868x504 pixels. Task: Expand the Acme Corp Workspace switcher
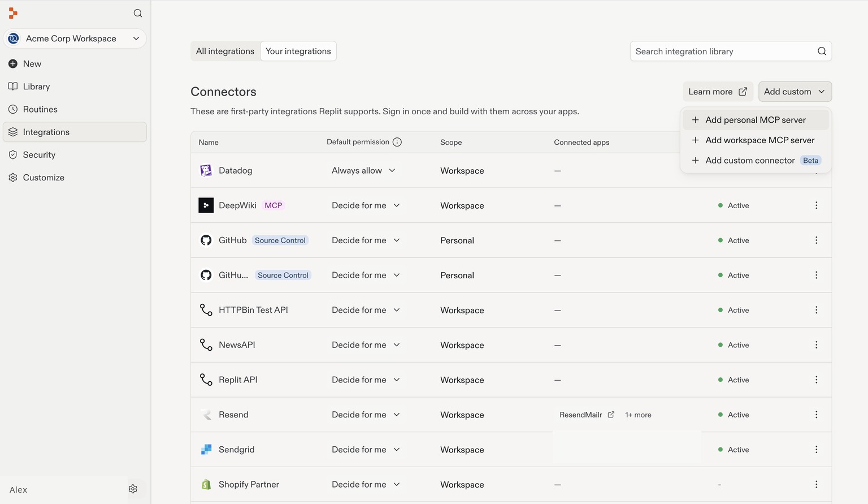(x=136, y=38)
